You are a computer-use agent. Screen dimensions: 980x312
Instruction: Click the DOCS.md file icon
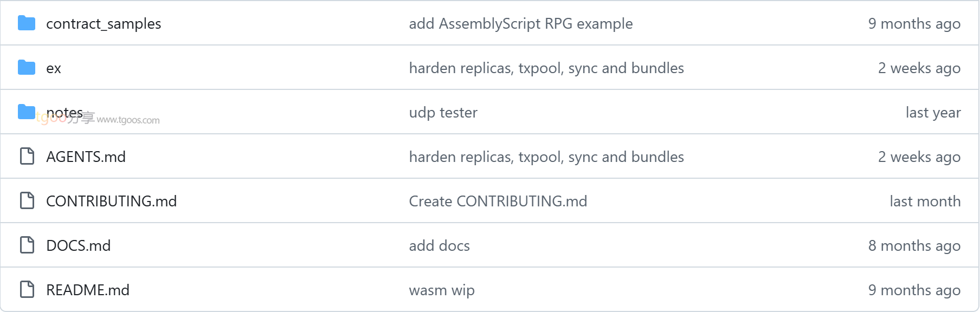[27, 245]
